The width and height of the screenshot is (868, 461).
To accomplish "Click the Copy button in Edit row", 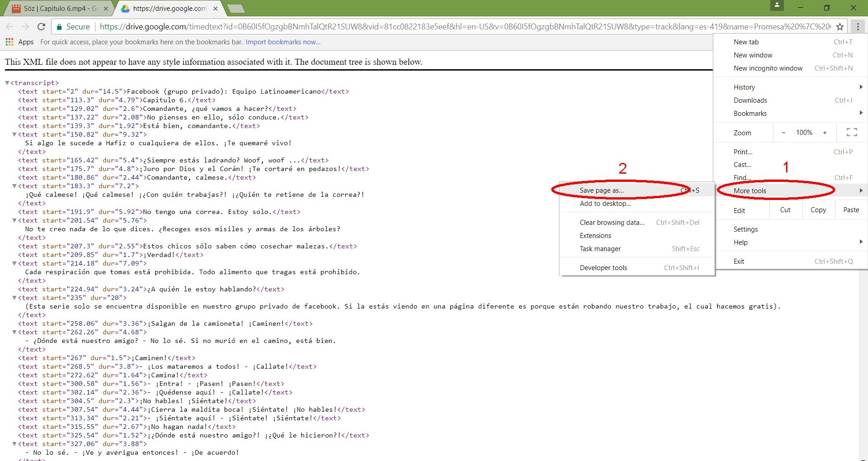I will [818, 210].
